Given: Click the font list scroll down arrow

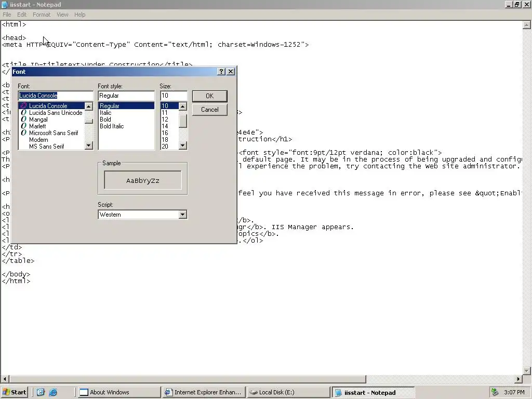Looking at the screenshot, I should 88,146.
